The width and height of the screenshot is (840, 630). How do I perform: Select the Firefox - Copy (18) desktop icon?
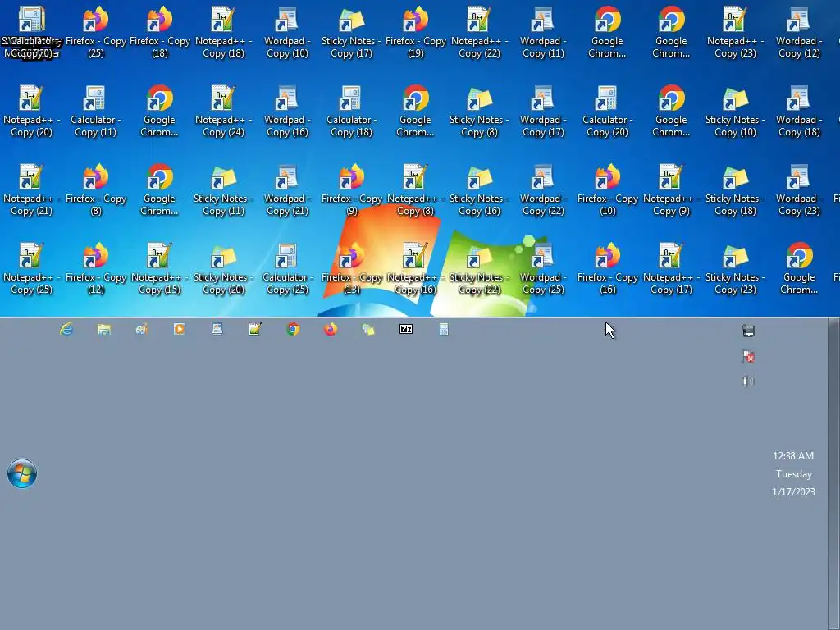pos(160,32)
